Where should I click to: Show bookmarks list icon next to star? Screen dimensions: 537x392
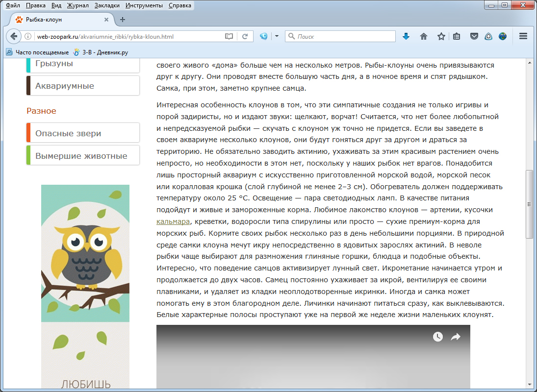[457, 36]
